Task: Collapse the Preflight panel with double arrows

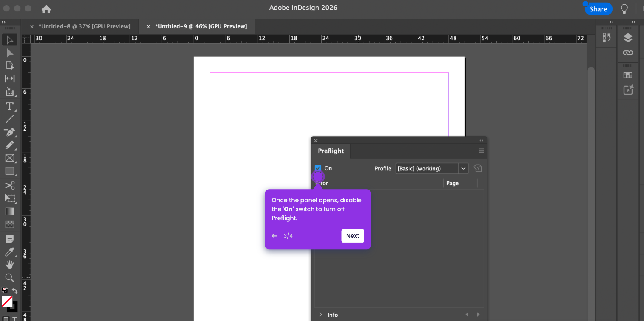Action: [x=482, y=140]
